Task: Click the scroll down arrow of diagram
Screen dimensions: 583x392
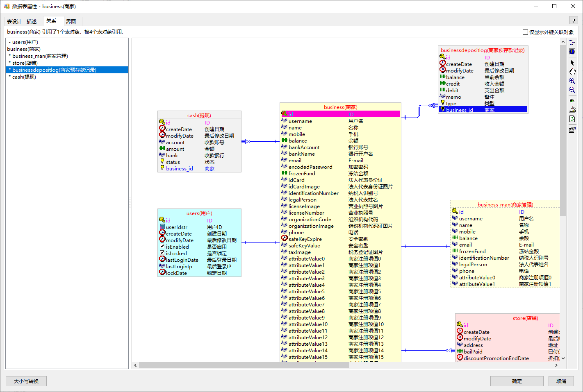Action: pos(563,358)
